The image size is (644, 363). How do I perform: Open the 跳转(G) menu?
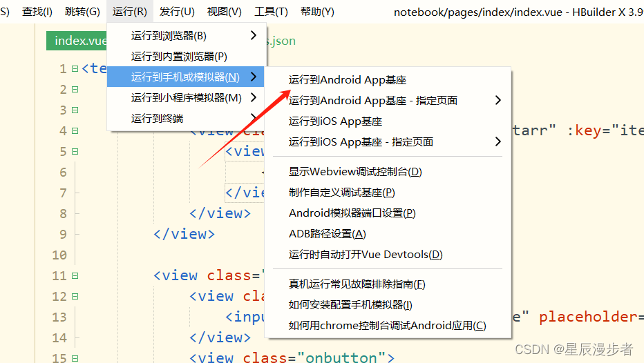coord(82,12)
